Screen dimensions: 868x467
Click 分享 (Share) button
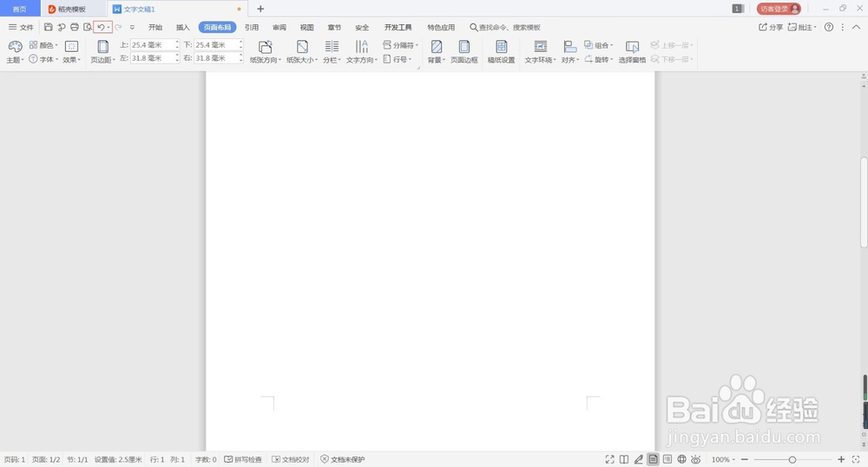771,27
